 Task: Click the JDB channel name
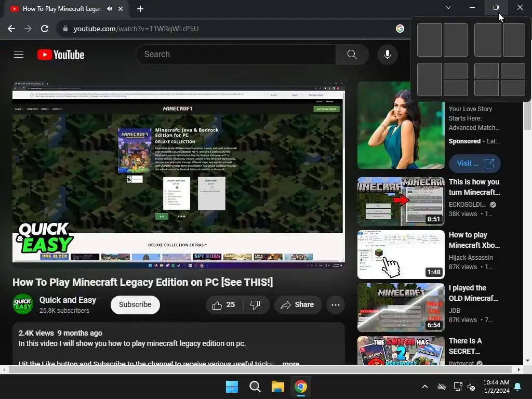454,311
